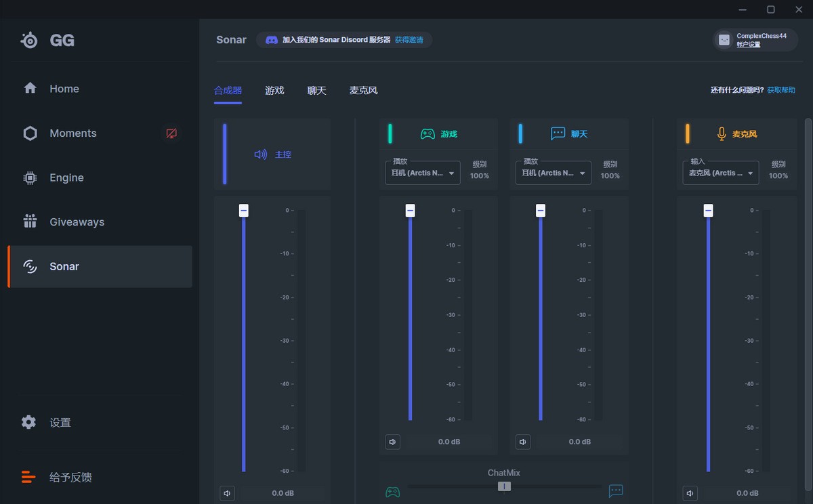Mute the 麦克风 microphone channel
This screenshot has width=813, height=504.
coord(690,493)
